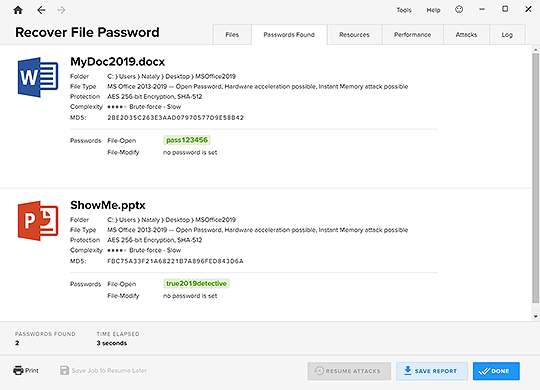The image size is (540, 390).
Task: Click the forward arrow navigation icon
Action: [x=61, y=10]
